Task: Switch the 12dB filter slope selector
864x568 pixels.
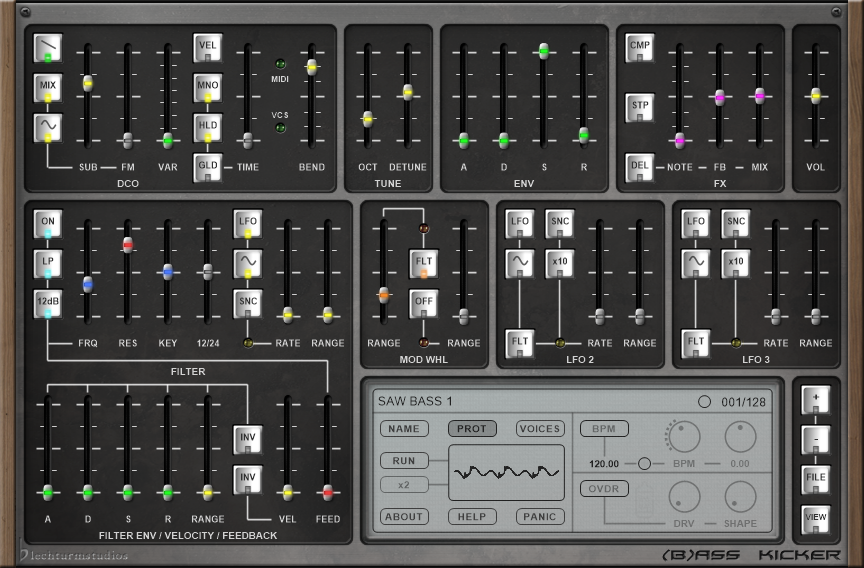Action: tap(47, 303)
